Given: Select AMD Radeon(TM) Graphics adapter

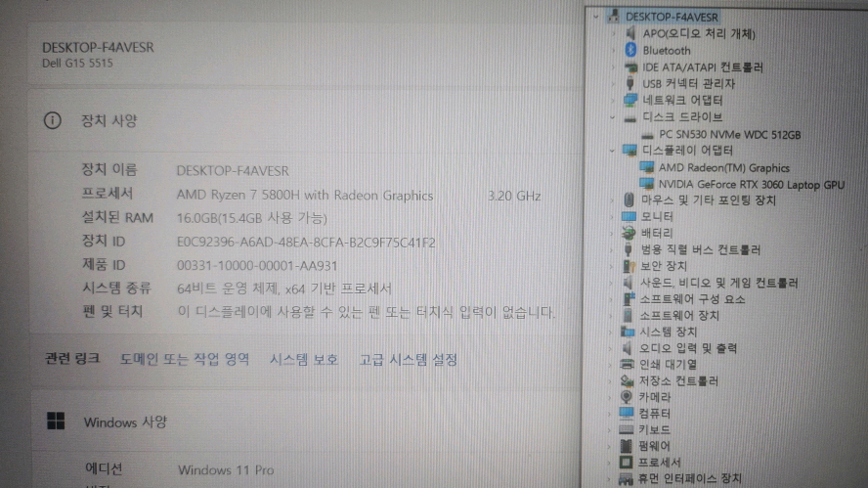Looking at the screenshot, I should (724, 167).
